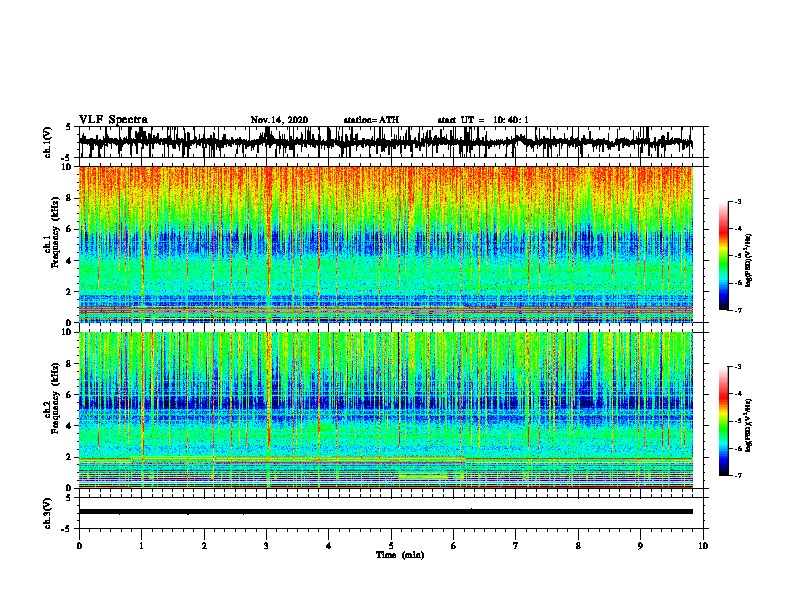Click the time axis end tick label "10"

703,546
